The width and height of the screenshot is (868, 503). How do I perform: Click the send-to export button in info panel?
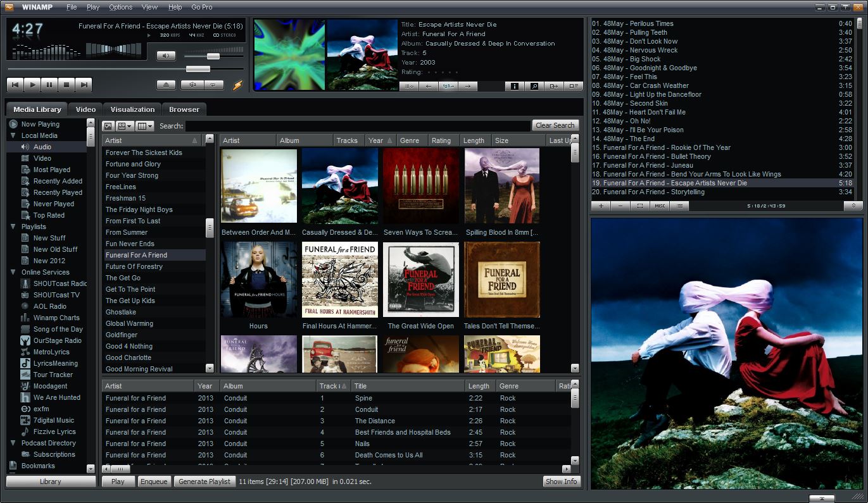coord(554,86)
